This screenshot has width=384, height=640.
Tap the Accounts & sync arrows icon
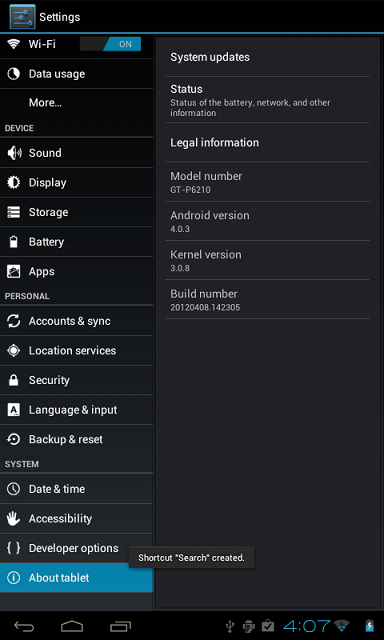(x=13, y=321)
